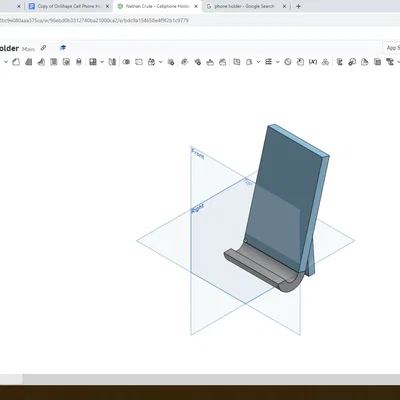Click the document link icon beside Main

pos(43,48)
